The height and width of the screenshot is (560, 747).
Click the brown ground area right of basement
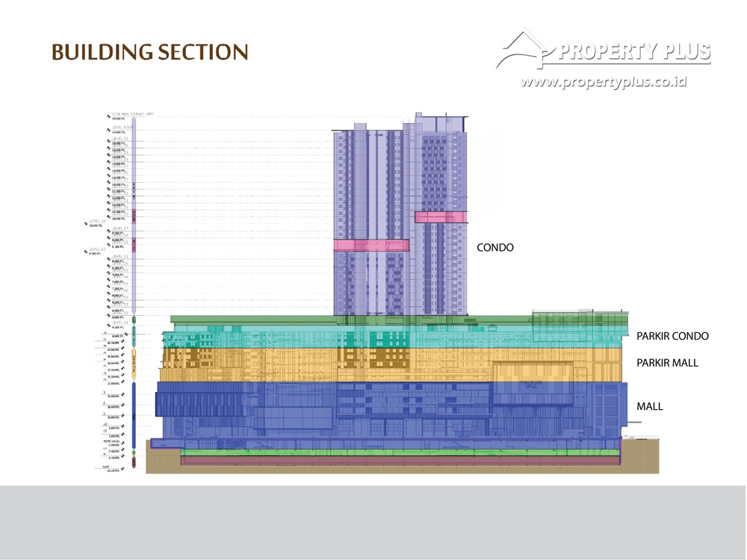click(641, 457)
